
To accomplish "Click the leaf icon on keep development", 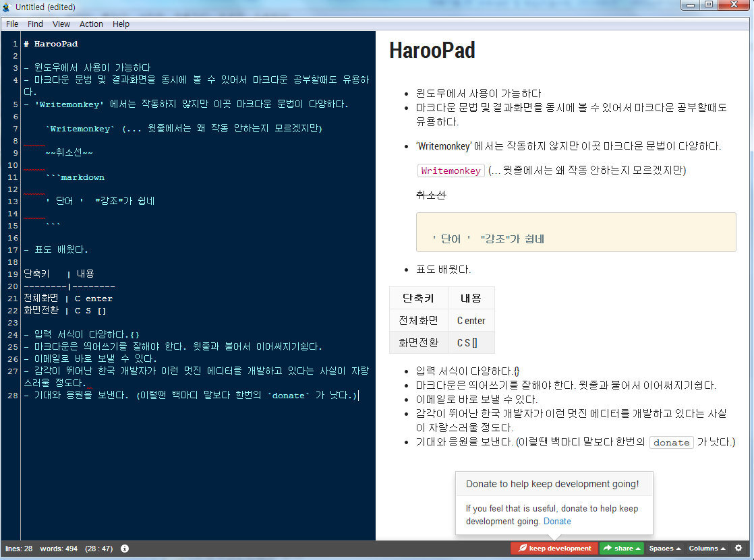I will [x=522, y=548].
